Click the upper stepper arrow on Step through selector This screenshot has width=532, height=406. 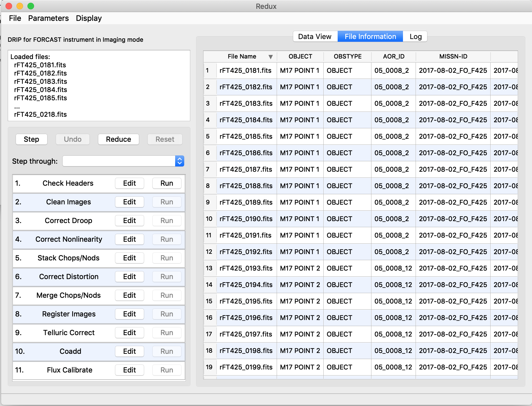coord(179,159)
